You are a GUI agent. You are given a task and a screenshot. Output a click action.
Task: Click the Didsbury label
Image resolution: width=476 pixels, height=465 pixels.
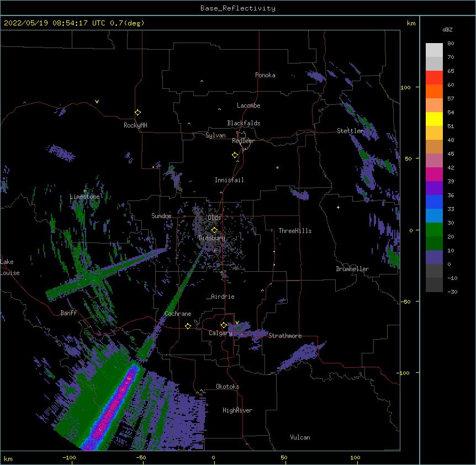point(212,238)
